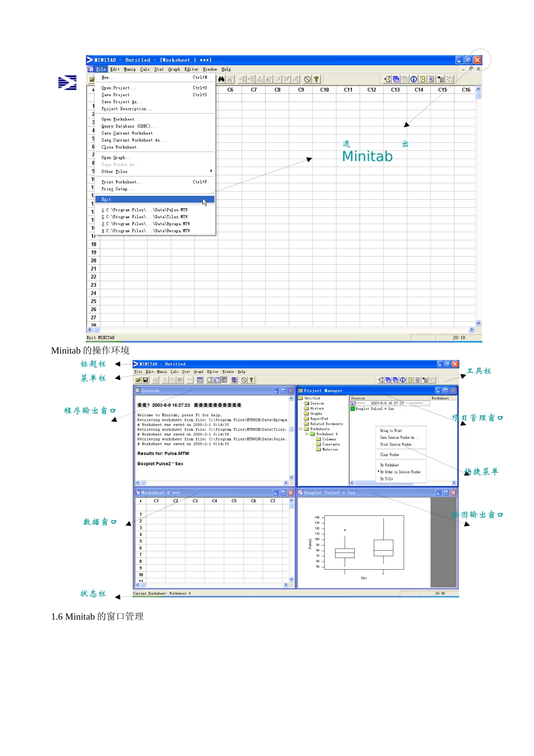Select Columns under Worksheet 4

click(329, 439)
